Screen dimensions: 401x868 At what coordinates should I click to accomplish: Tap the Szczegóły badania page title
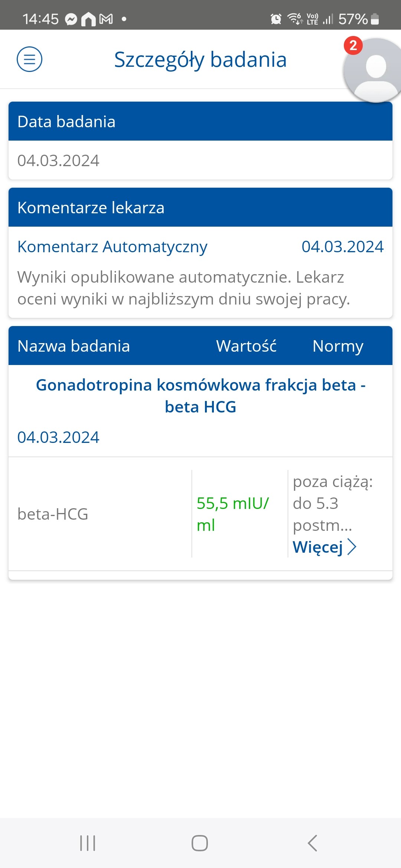click(200, 59)
